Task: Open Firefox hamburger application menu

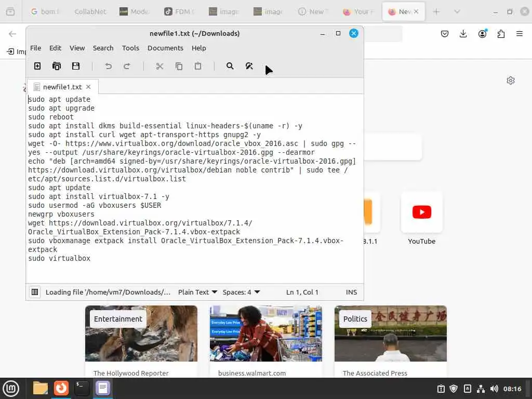Action: [519, 34]
